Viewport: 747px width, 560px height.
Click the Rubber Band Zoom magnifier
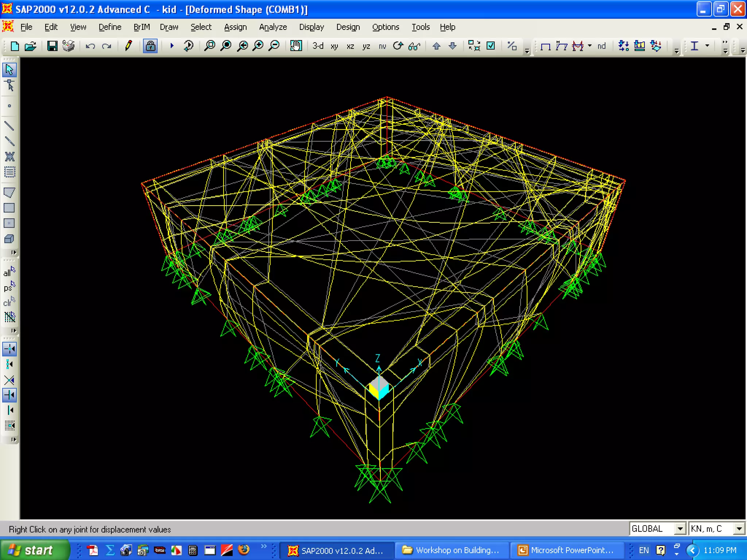210,46
